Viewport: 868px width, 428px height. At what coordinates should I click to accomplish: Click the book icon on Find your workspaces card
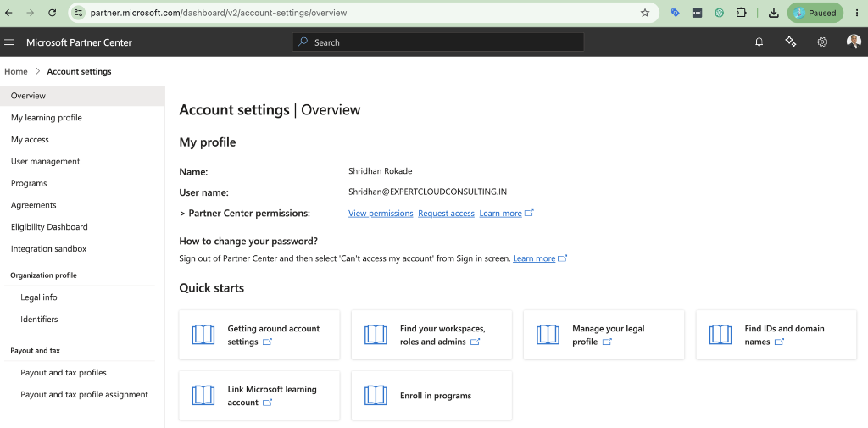[376, 335]
